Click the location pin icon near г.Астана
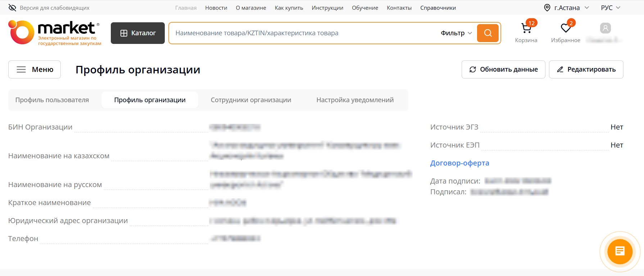 [547, 8]
